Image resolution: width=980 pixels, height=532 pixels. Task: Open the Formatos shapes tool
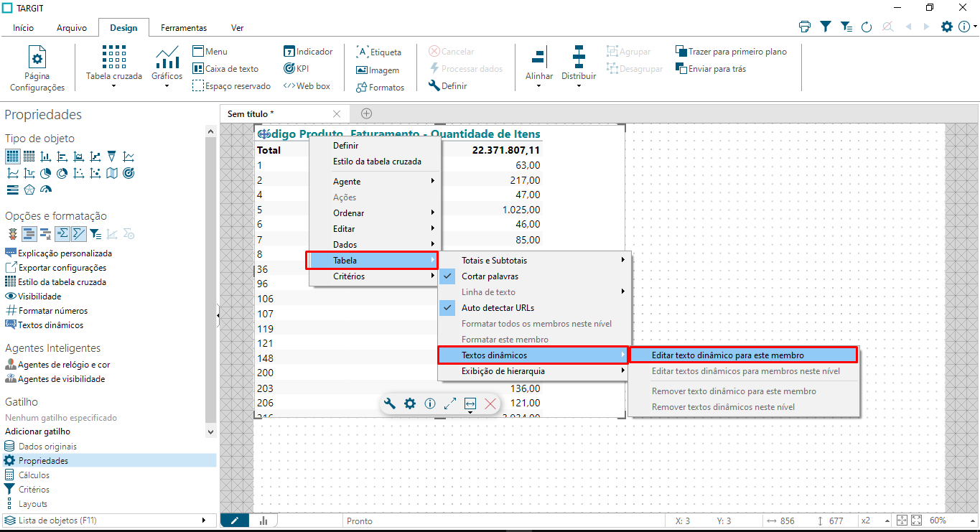coord(381,88)
